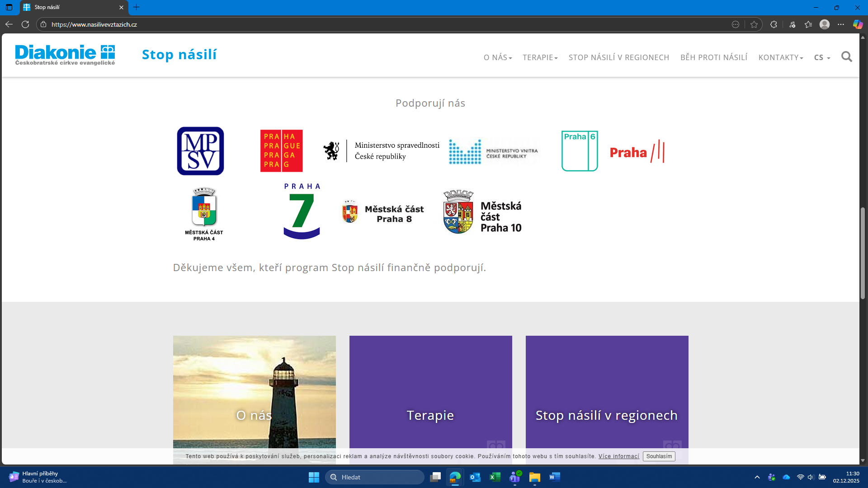The height and width of the screenshot is (488, 868).
Task: Expand the O NÁS dropdown menu
Action: [497, 57]
